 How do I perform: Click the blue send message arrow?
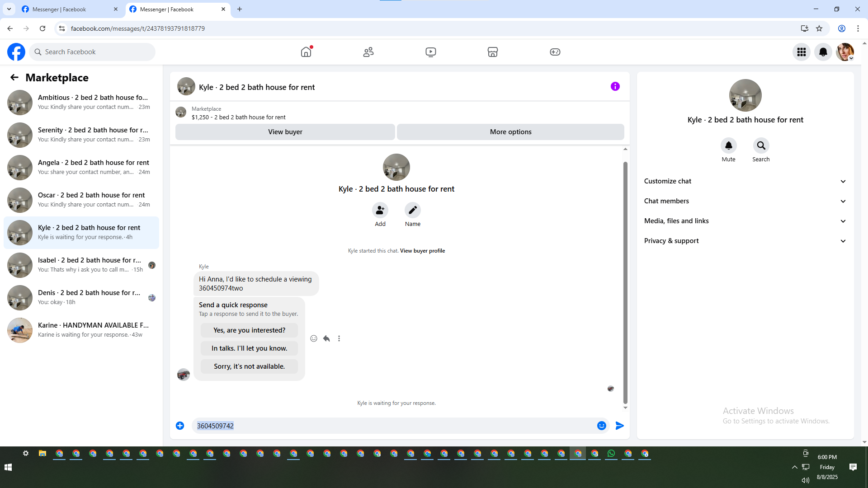(x=619, y=426)
